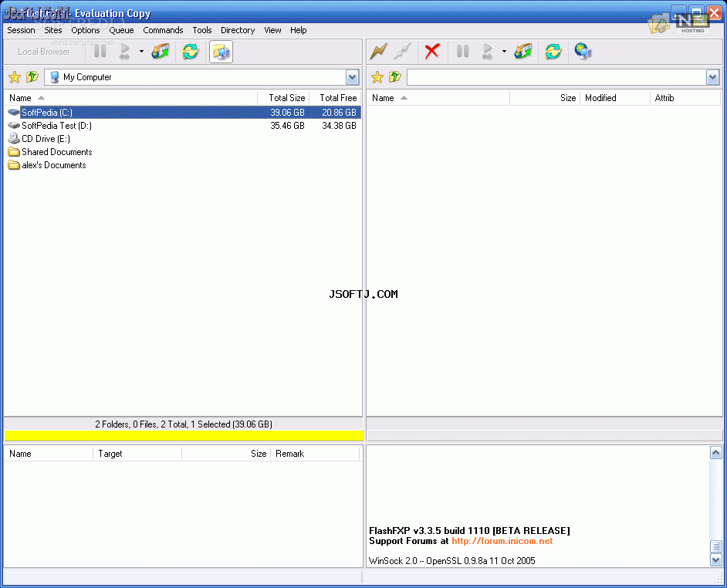727x588 pixels.
Task: Sort local list by Total Free column
Action: coord(335,98)
